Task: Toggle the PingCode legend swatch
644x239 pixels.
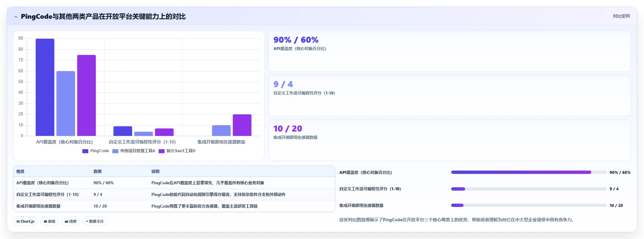Action: tap(85, 151)
